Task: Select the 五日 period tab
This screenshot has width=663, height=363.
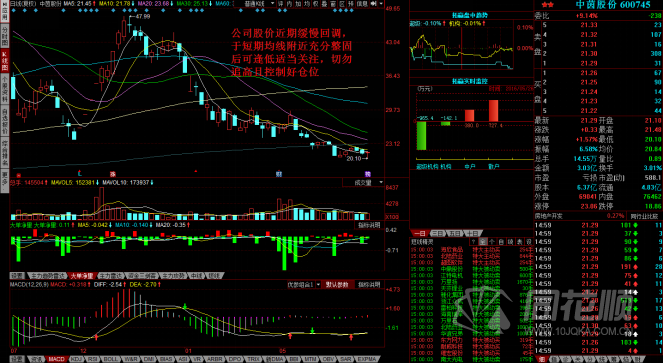Action: coord(455,234)
